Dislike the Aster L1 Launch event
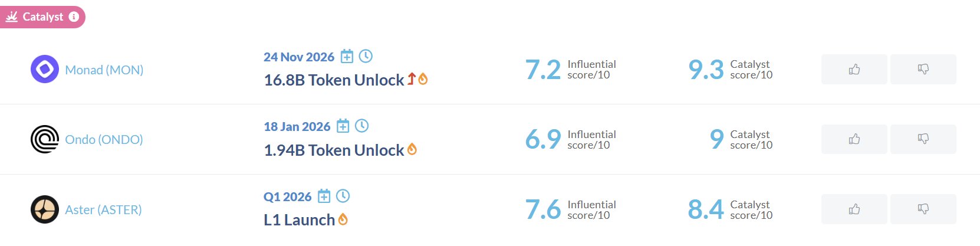980x246 pixels. pyautogui.click(x=923, y=209)
